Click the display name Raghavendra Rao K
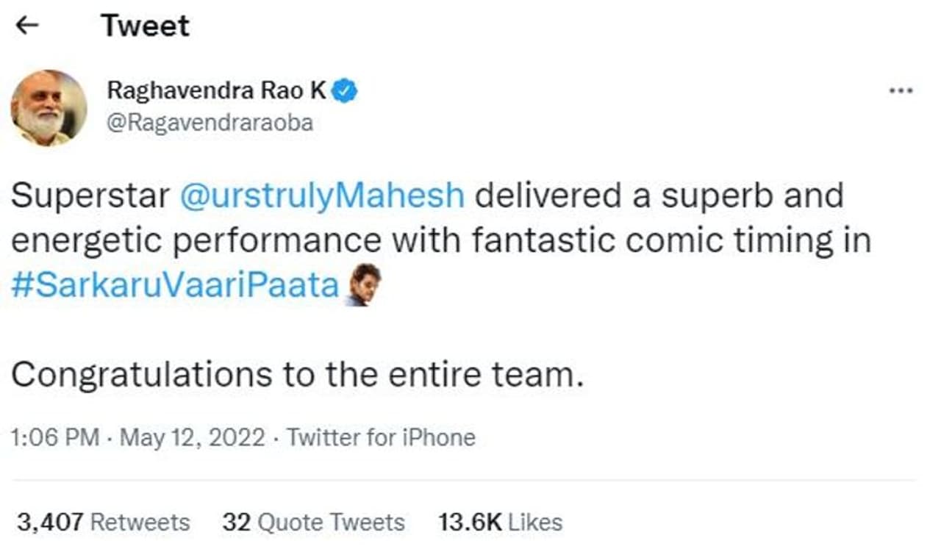This screenshot has height=560, width=941. (217, 90)
